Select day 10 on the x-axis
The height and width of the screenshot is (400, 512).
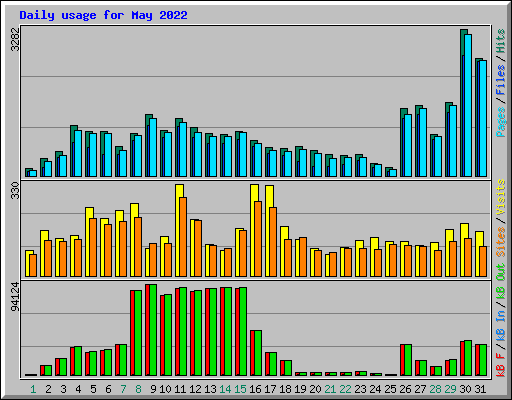[x=165, y=389]
